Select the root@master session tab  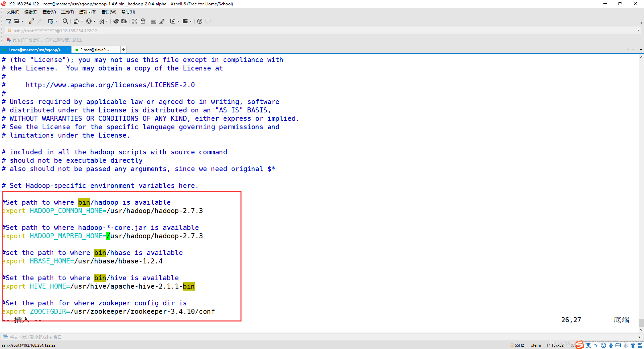coord(36,50)
